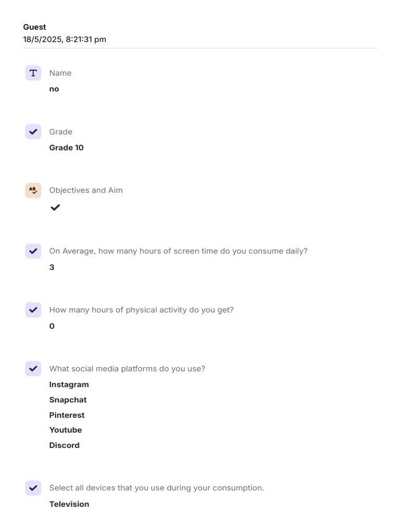Click the checkmark icon beside physical activity question
Image resolution: width=399 pixels, height=532 pixels.
(33, 310)
